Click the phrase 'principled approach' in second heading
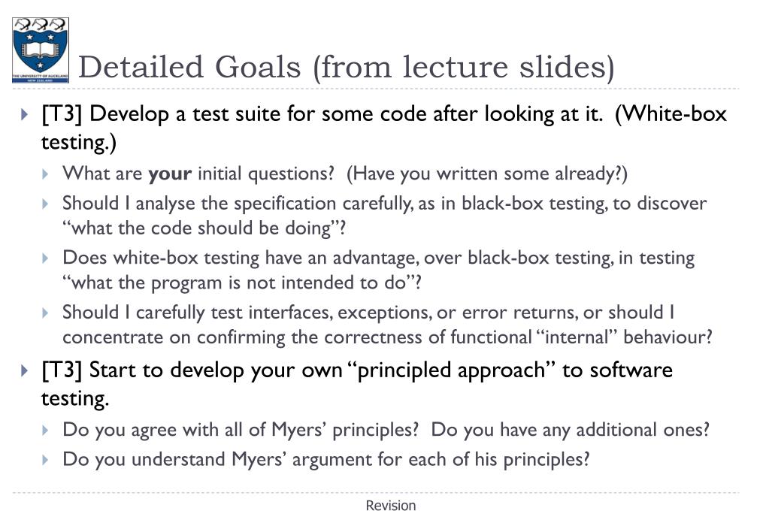Viewport: 769px width, 532px height. tap(451, 370)
